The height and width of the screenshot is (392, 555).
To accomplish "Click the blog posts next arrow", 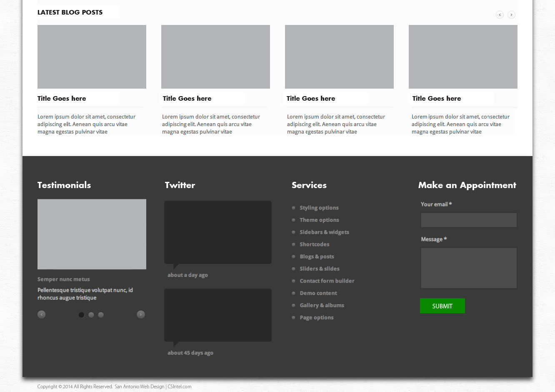I will pos(511,15).
